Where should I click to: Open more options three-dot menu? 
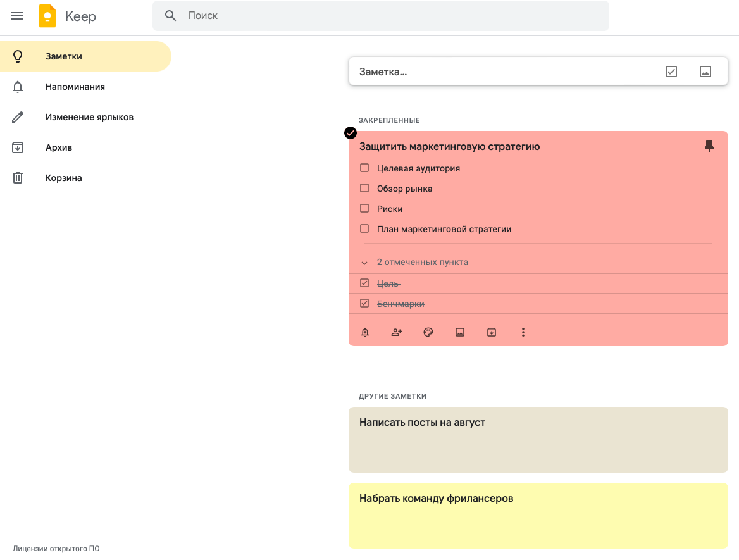(x=523, y=332)
